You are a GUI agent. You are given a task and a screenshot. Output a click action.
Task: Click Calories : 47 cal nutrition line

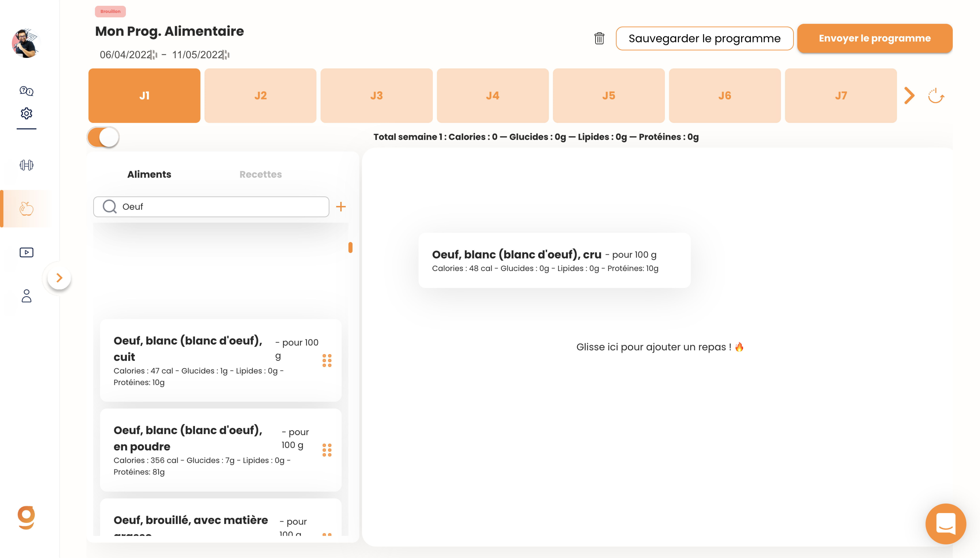point(198,376)
